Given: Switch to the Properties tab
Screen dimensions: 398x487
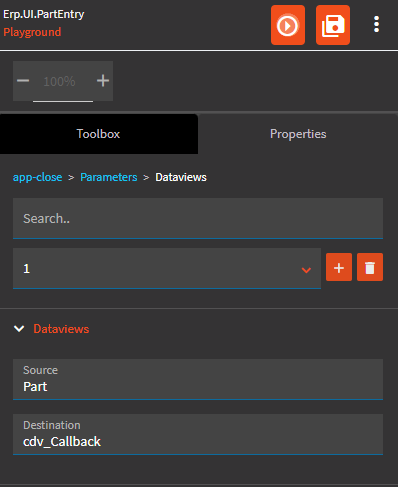Looking at the screenshot, I should click(298, 134).
